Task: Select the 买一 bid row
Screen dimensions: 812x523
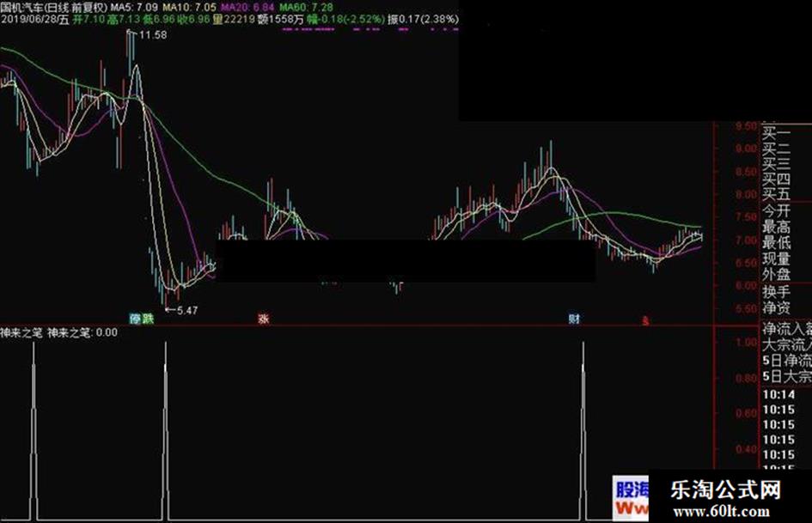Action: click(x=776, y=134)
